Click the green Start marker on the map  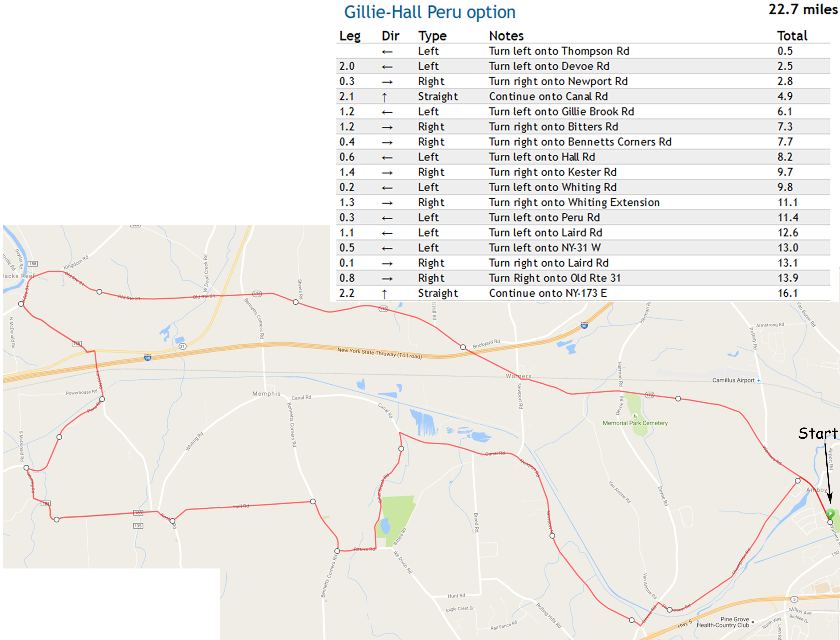pos(830,514)
